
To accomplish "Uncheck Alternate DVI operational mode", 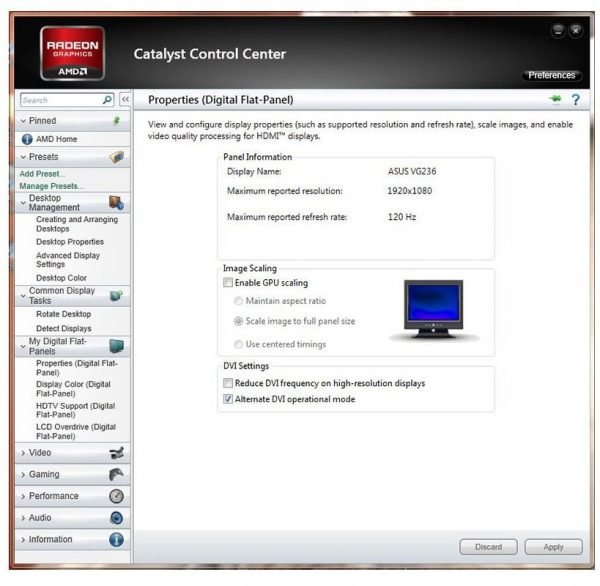I will click(228, 399).
